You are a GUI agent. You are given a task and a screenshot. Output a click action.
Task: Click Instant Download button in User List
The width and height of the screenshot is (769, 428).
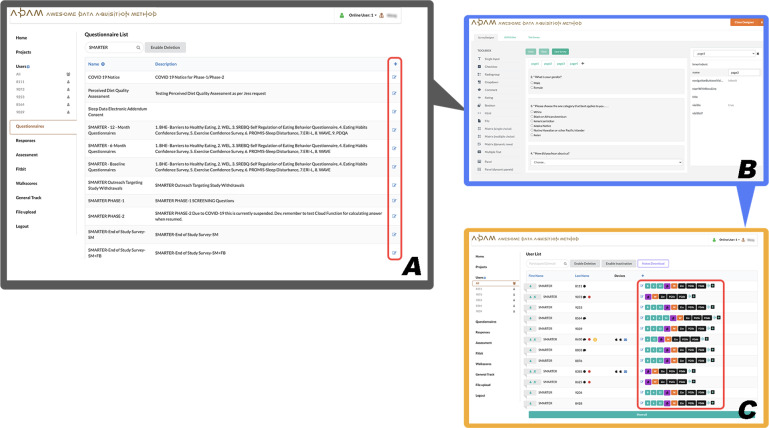click(x=652, y=264)
